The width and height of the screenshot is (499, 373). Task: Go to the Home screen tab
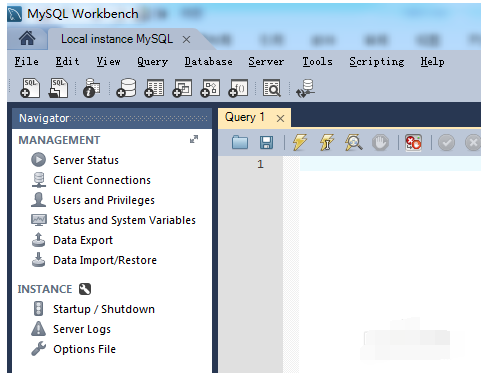pos(27,38)
